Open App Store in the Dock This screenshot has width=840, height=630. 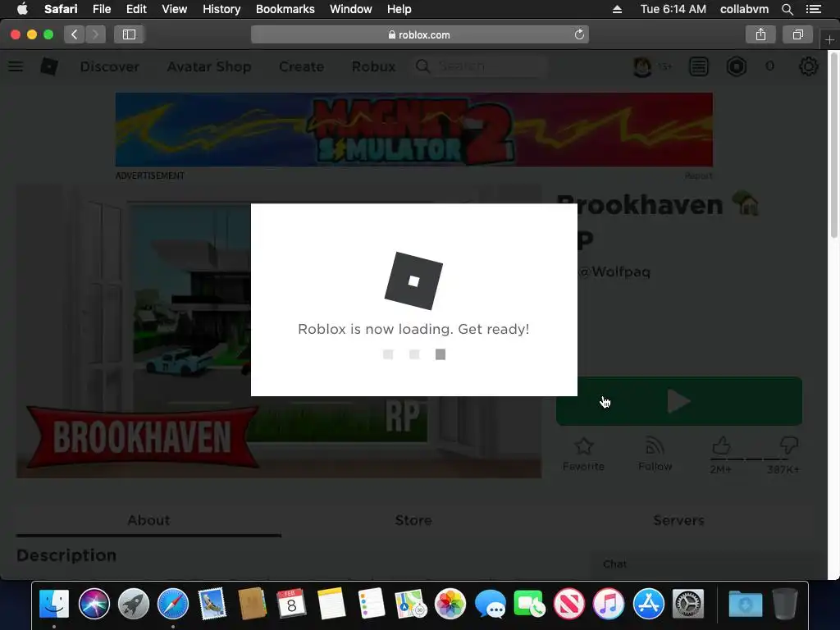coord(648,603)
